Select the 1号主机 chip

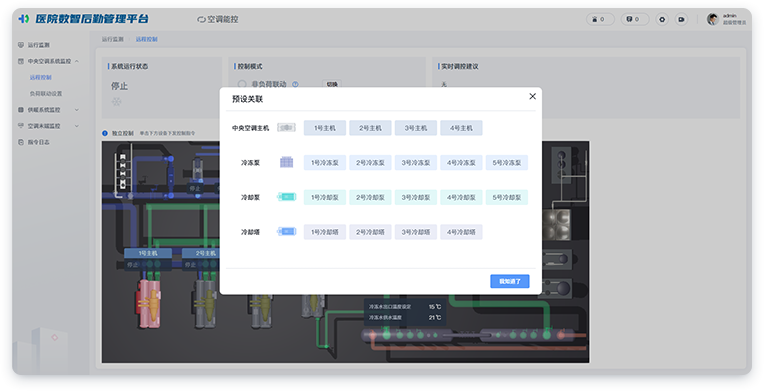point(325,128)
